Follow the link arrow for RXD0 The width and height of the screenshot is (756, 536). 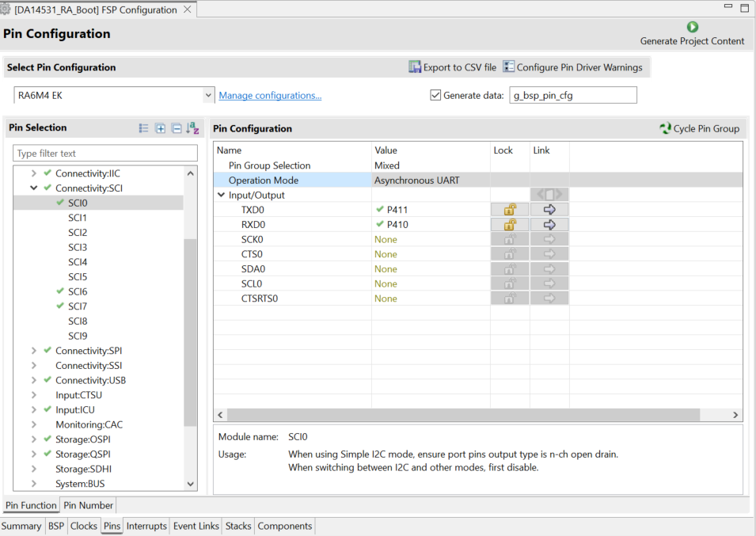[549, 225]
